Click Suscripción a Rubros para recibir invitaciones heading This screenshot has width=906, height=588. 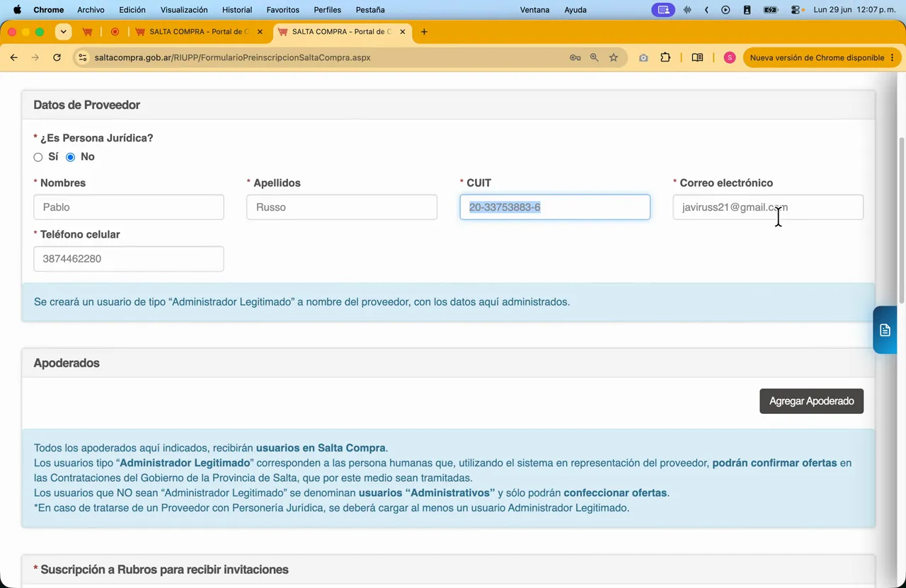164,570
